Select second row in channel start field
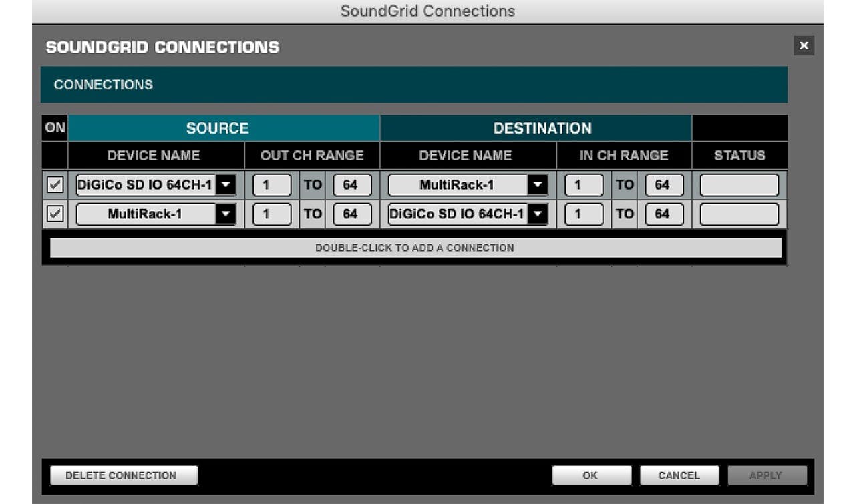Image resolution: width=855 pixels, height=504 pixels. pyautogui.click(x=584, y=214)
